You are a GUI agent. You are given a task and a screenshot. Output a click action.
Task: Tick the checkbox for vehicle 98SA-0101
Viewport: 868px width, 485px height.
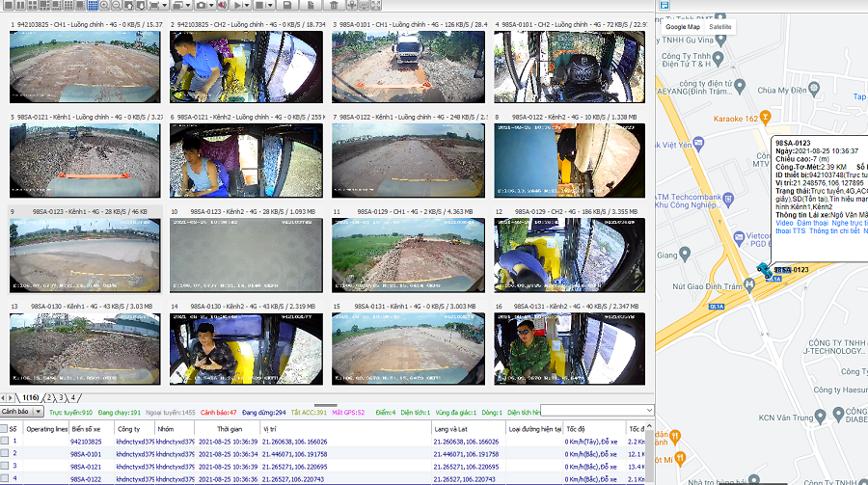tap(6, 453)
